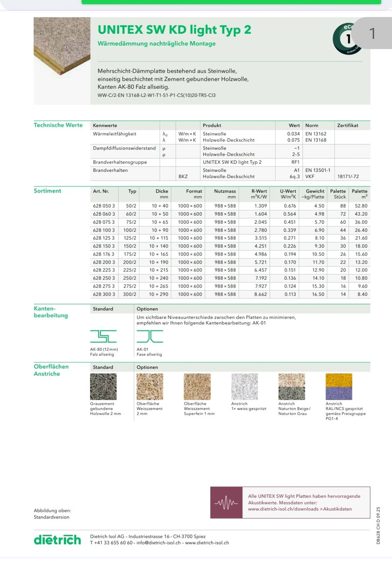The width and height of the screenshot is (392, 563).
Task: Click the Zertifikat column header
Action: pyautogui.click(x=347, y=125)
